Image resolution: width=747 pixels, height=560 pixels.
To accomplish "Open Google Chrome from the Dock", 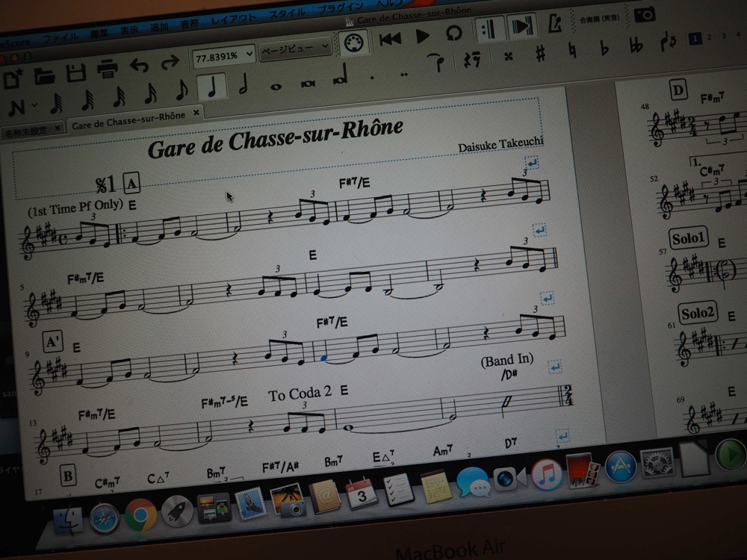I will pos(141,515).
